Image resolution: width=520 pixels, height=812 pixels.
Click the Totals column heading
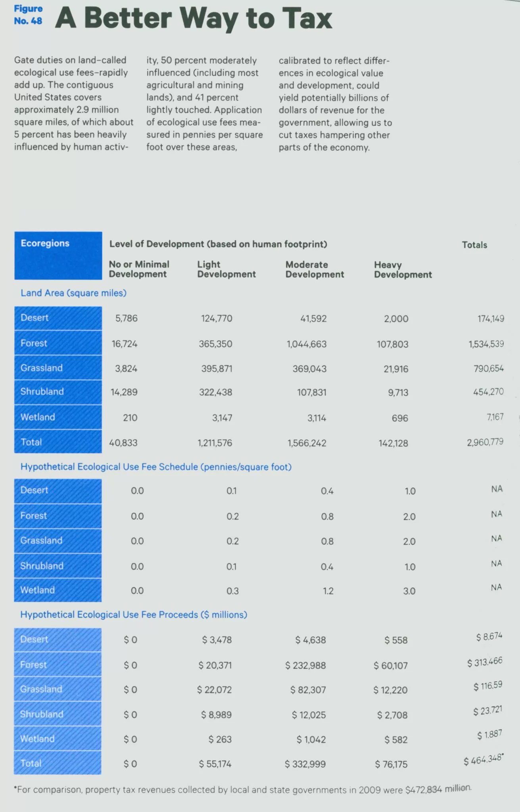pos(474,245)
